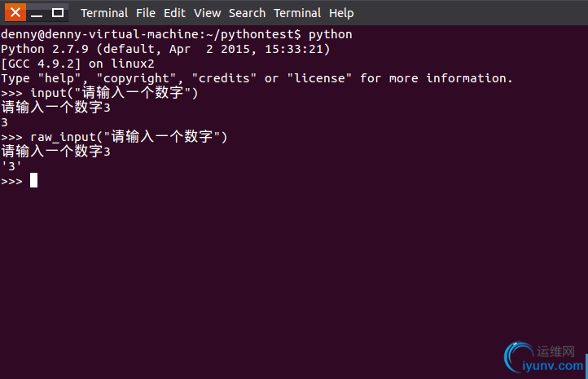The width and height of the screenshot is (588, 379).
Task: Click the 运维网 watermark label
Action: tap(555, 351)
